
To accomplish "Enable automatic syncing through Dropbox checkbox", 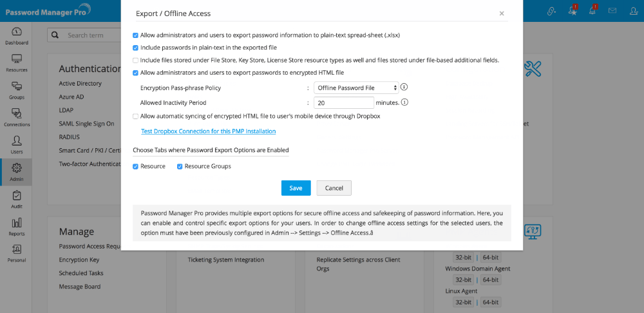I will [135, 116].
